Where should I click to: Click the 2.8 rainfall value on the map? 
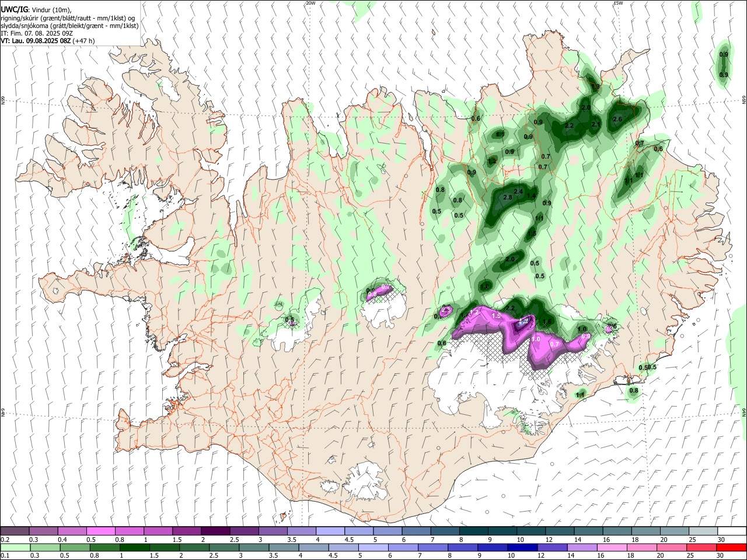click(x=507, y=198)
